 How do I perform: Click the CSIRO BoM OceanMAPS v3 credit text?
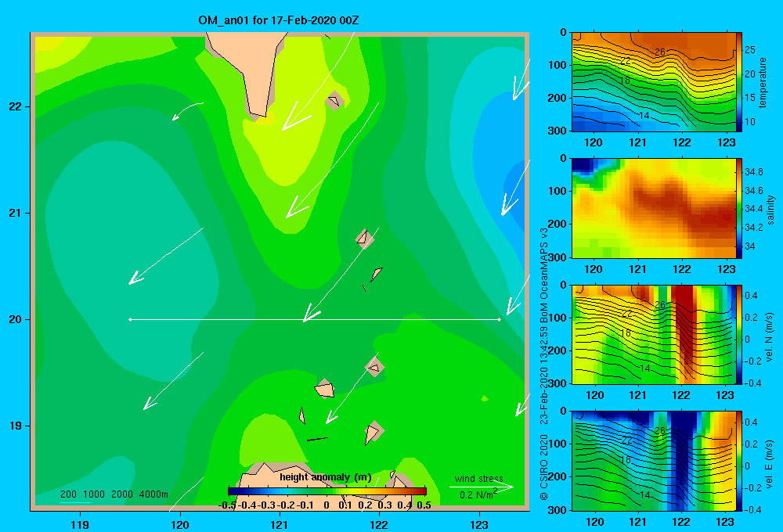tap(544, 364)
